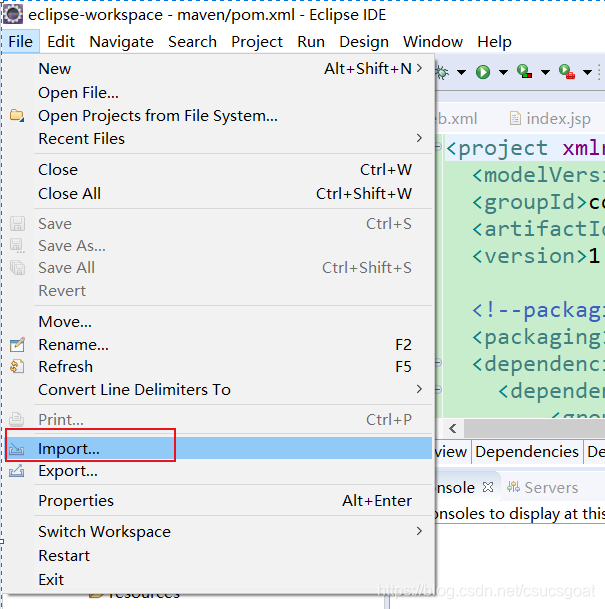605x609 pixels.
Task: Expand the Switch Workspace submenu
Action: coord(219,532)
